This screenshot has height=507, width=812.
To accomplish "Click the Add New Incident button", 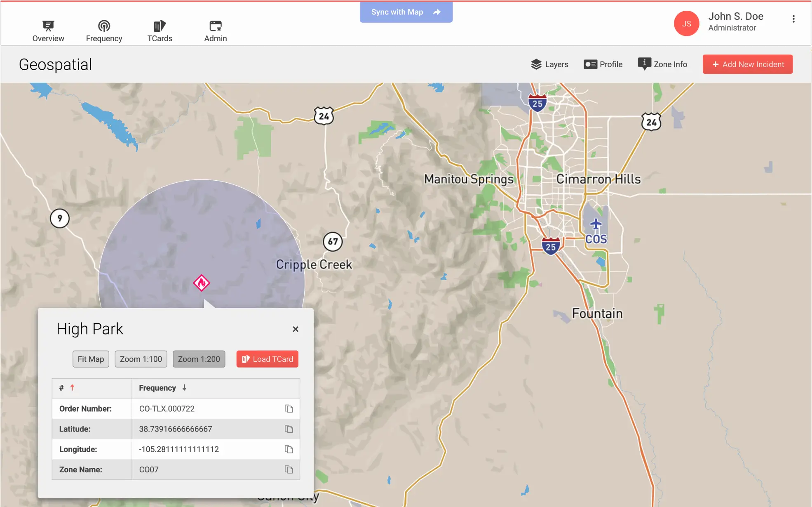I will click(747, 64).
